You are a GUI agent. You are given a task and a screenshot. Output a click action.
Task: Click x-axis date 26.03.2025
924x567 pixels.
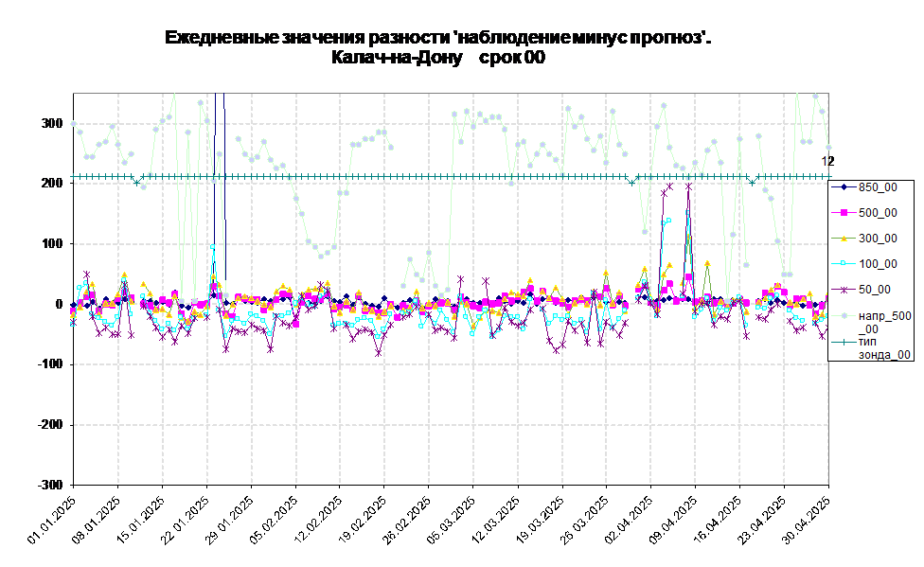[585, 519]
